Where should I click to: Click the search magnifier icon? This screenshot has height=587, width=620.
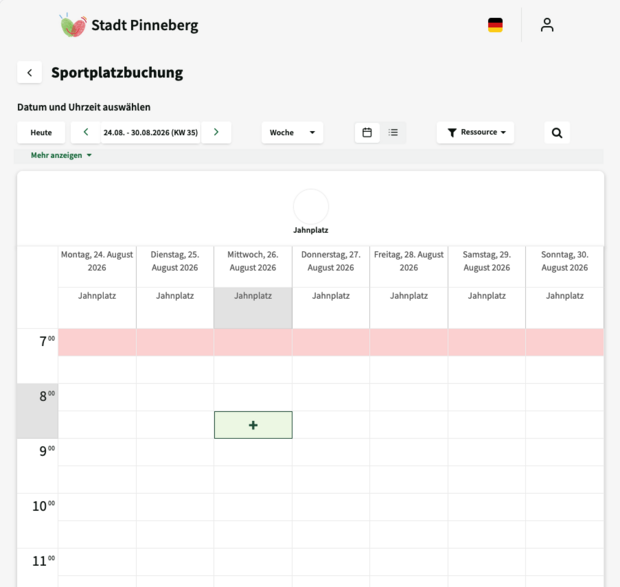click(x=557, y=133)
